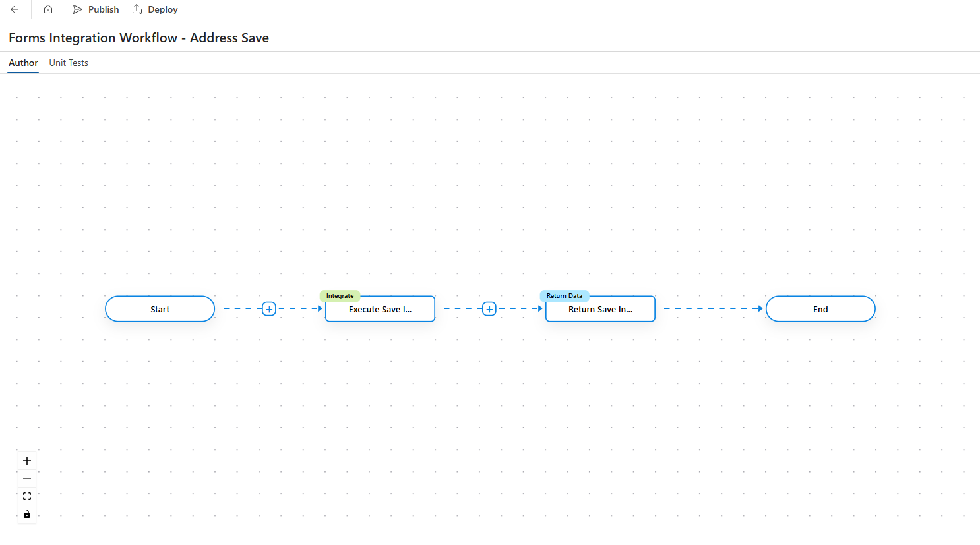Click the back arrow icon
Image resolution: width=980 pixels, height=545 pixels.
pyautogui.click(x=15, y=9)
